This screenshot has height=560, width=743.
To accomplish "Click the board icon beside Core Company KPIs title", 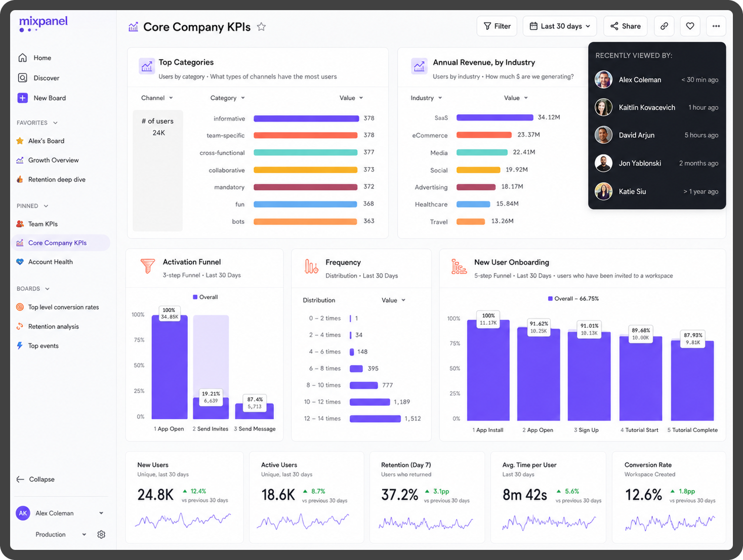I will [133, 27].
